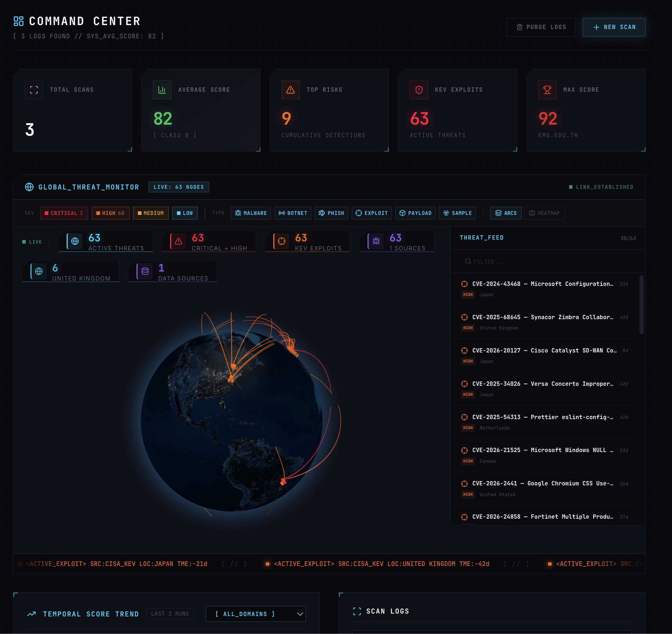Click the 30/63 threat feed counter
This screenshot has height=634, width=672.
pos(628,238)
